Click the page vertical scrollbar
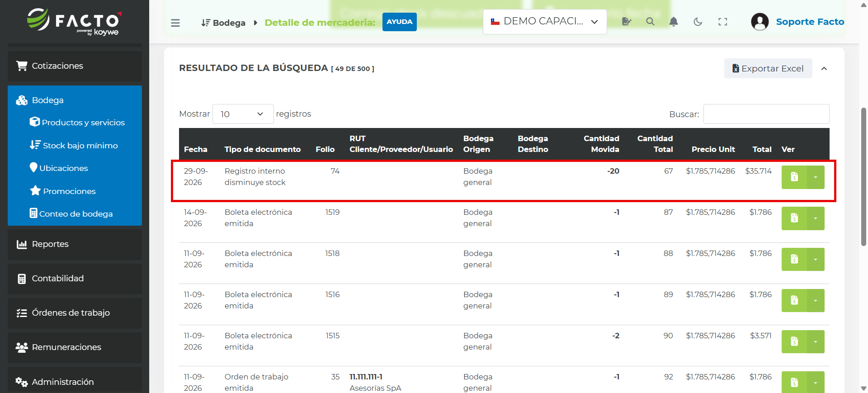868x393 pixels. pos(863,176)
